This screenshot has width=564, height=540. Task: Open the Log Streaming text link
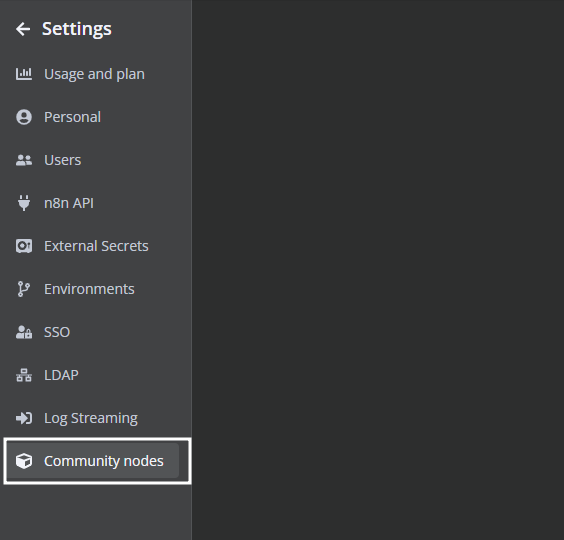91,418
